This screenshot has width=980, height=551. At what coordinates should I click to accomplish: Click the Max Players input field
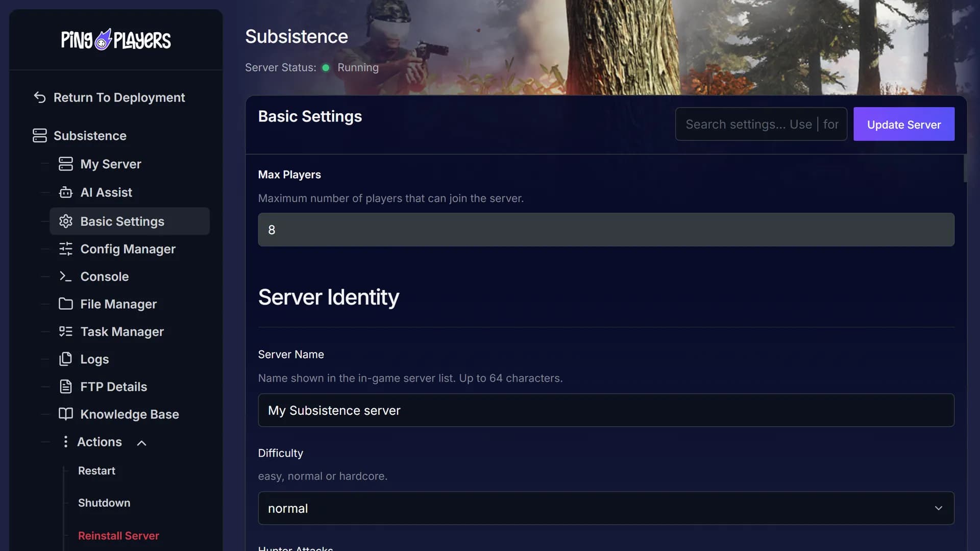[x=606, y=230]
